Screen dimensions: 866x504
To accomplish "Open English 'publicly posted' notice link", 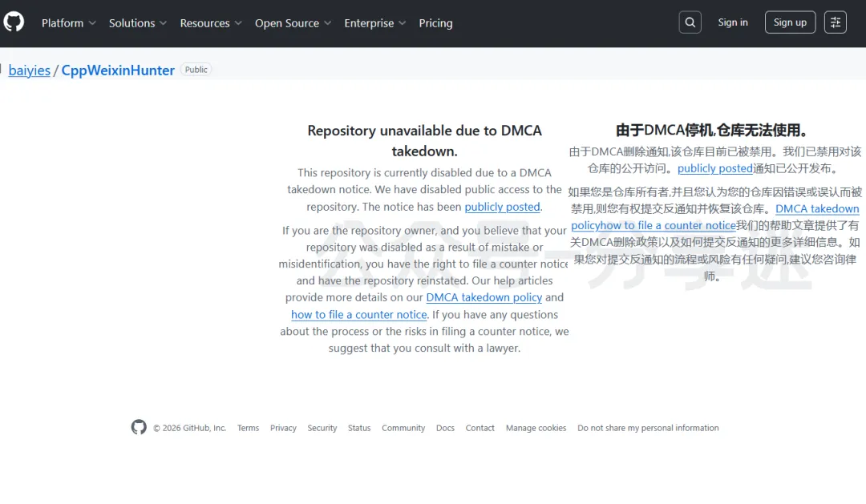I will (502, 207).
